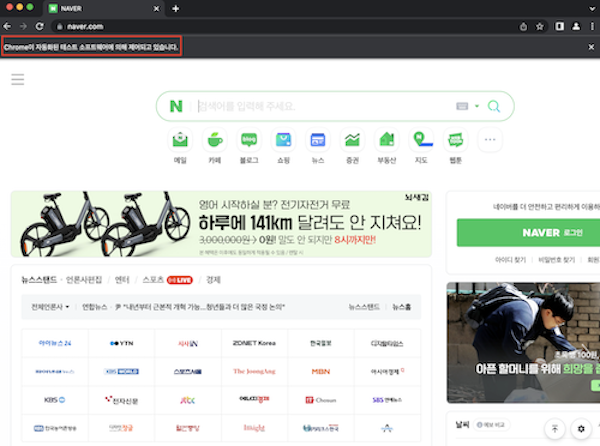
Task: Open the IT Chosun press logo
Action: (x=321, y=400)
